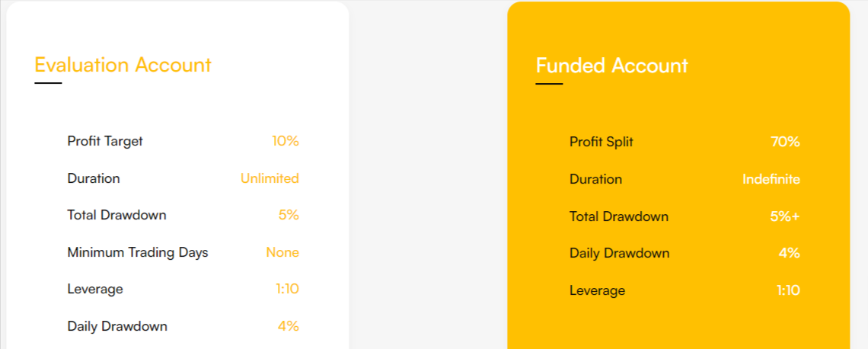Click the 5% total drawdown value
Viewport: 868px width, 349px height.
coord(289,215)
